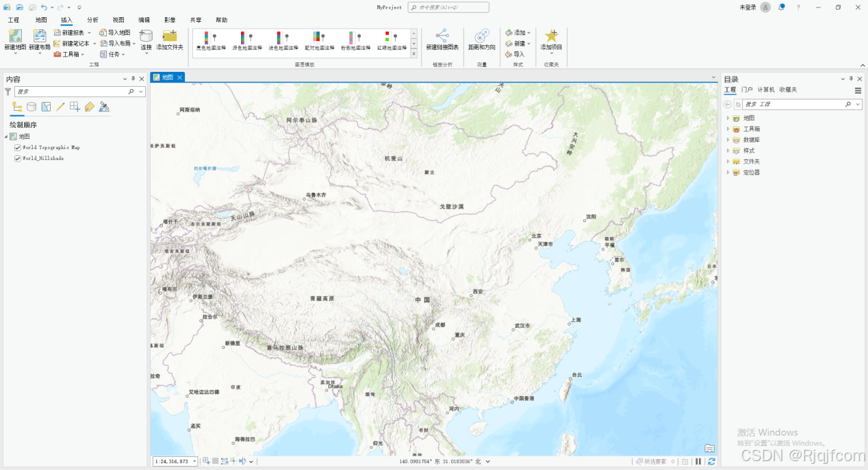Click 添加项目 (Add Item) star icon
The image size is (868, 470).
coord(551,36)
